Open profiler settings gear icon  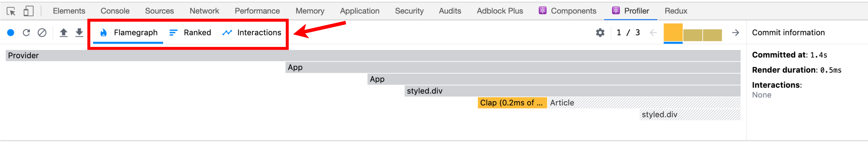coord(600,33)
